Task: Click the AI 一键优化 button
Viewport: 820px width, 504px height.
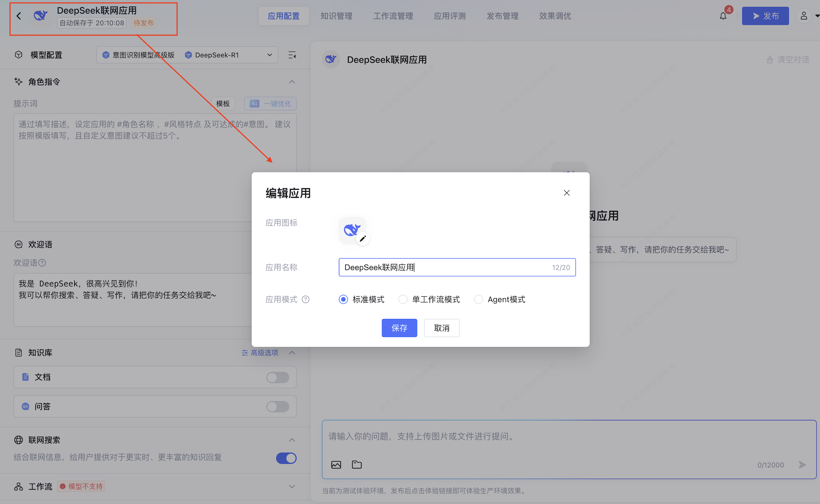Action: (x=270, y=103)
